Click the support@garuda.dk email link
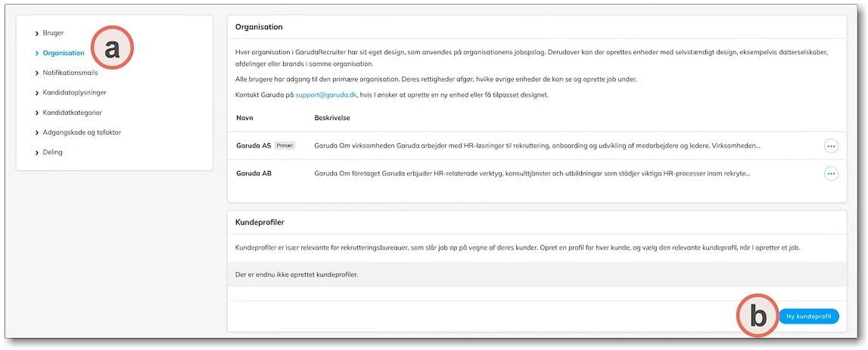868x350 pixels. [326, 95]
